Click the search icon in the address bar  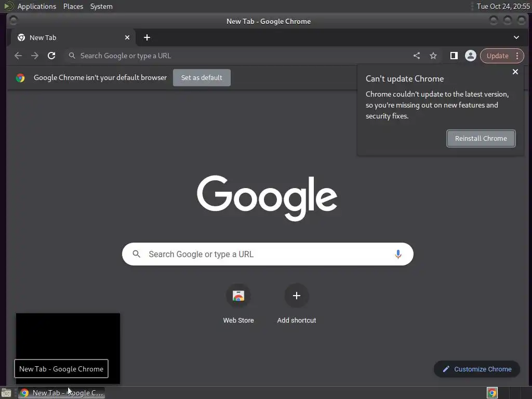coord(72,56)
